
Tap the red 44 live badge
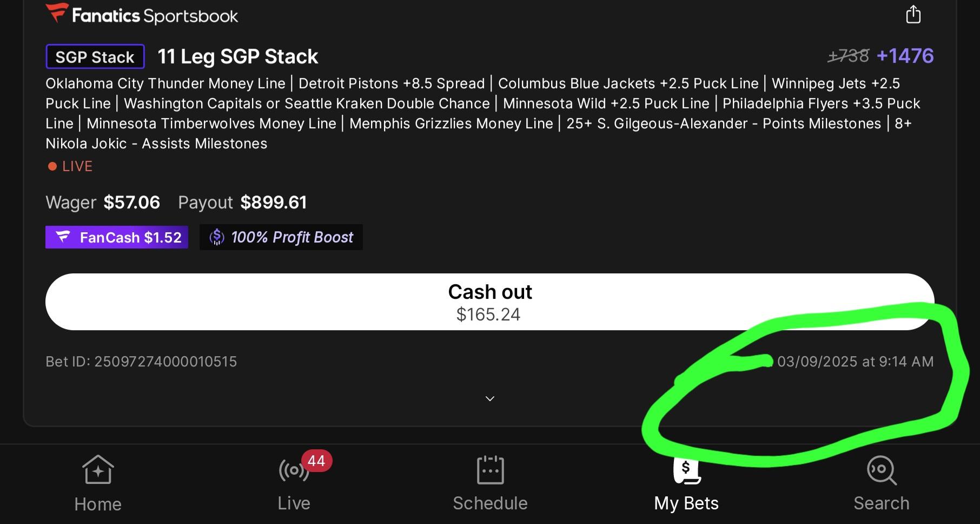(x=316, y=461)
